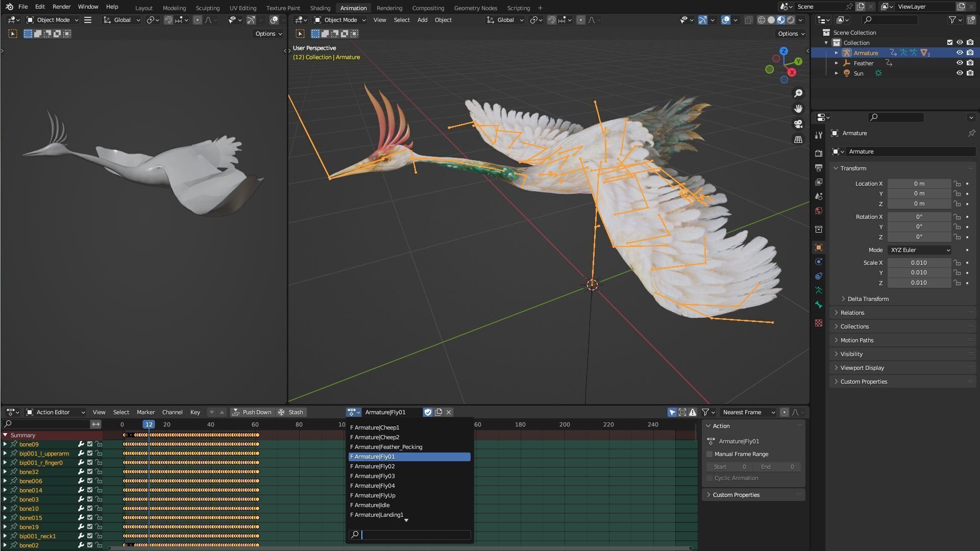Enable Manual Frame Range checkbox
Image resolution: width=980 pixels, height=551 pixels.
709,454
